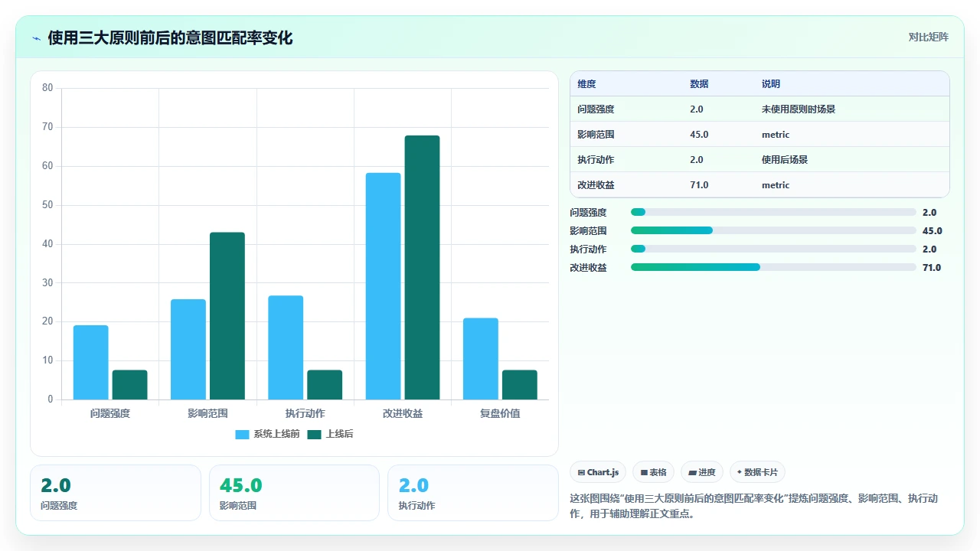This screenshot has width=980, height=551.
Task: Click the 45.0 value in table
Action: pyautogui.click(x=699, y=134)
